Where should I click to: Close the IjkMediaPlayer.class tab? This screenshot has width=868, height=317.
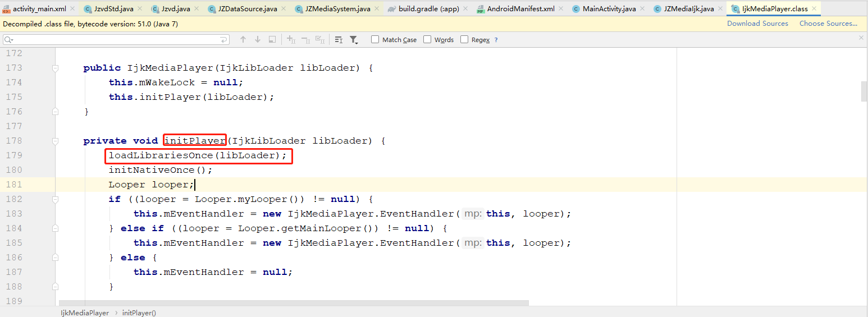point(815,9)
